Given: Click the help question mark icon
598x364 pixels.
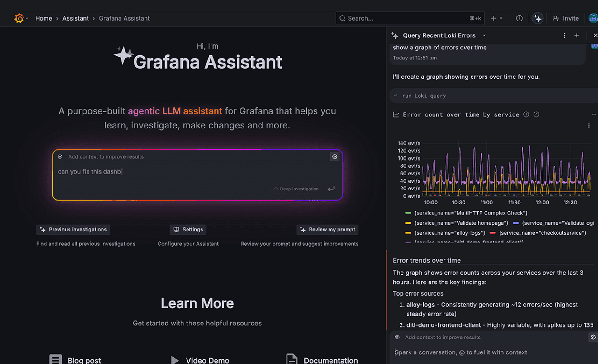Looking at the screenshot, I should pyautogui.click(x=519, y=18).
